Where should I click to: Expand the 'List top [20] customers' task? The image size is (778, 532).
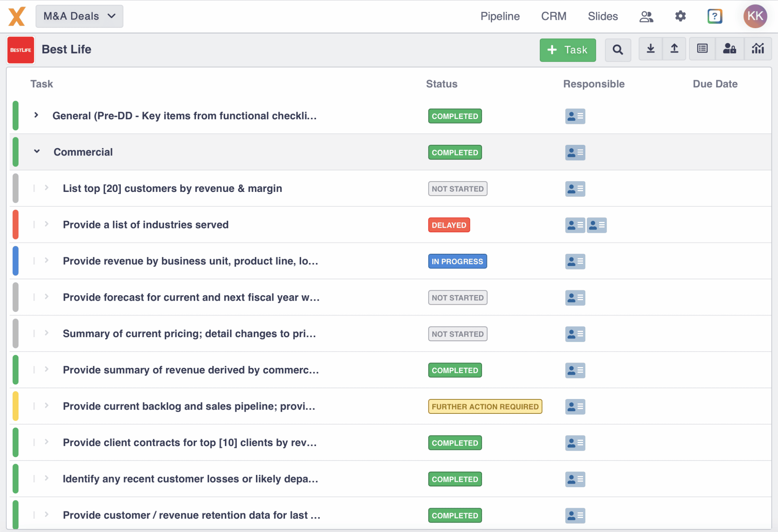[x=47, y=188]
